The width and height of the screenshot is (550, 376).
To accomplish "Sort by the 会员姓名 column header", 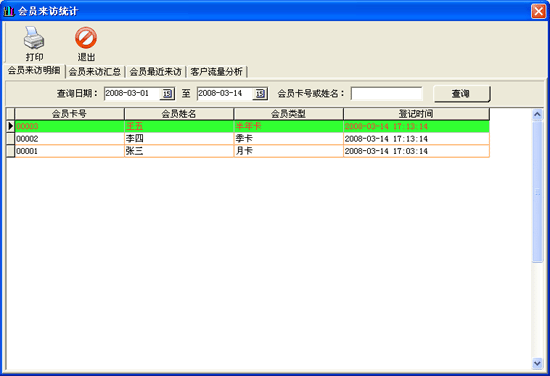I will tap(179, 114).
